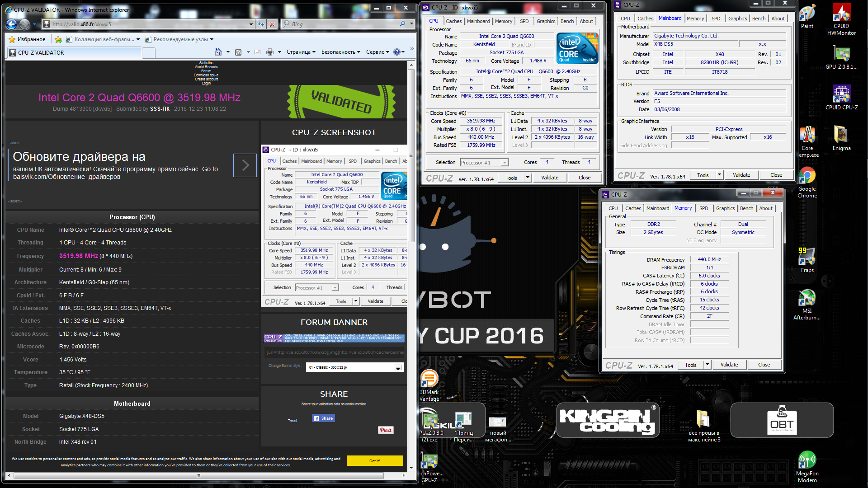The image size is (868, 488).
Task: Open the Paint desktop icon
Action: click(807, 17)
